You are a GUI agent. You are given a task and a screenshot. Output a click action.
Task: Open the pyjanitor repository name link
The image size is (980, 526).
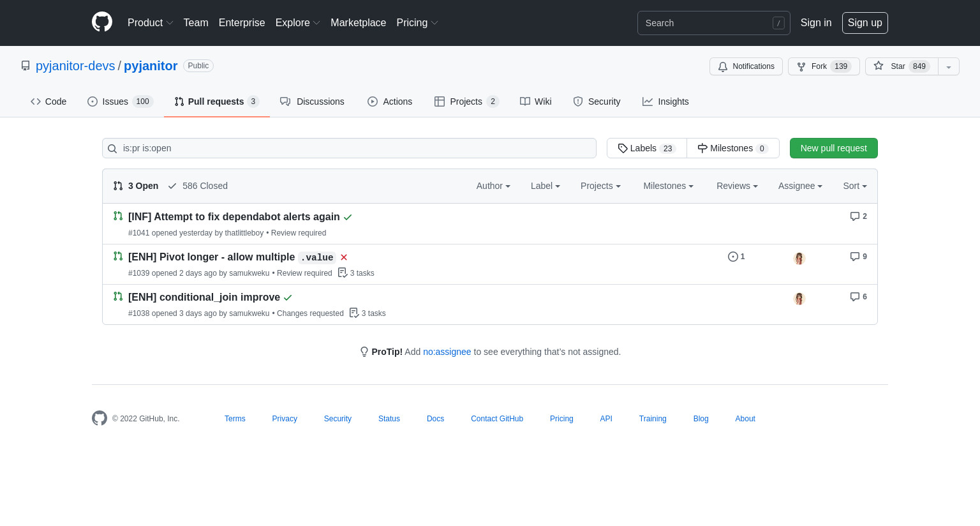pos(151,66)
